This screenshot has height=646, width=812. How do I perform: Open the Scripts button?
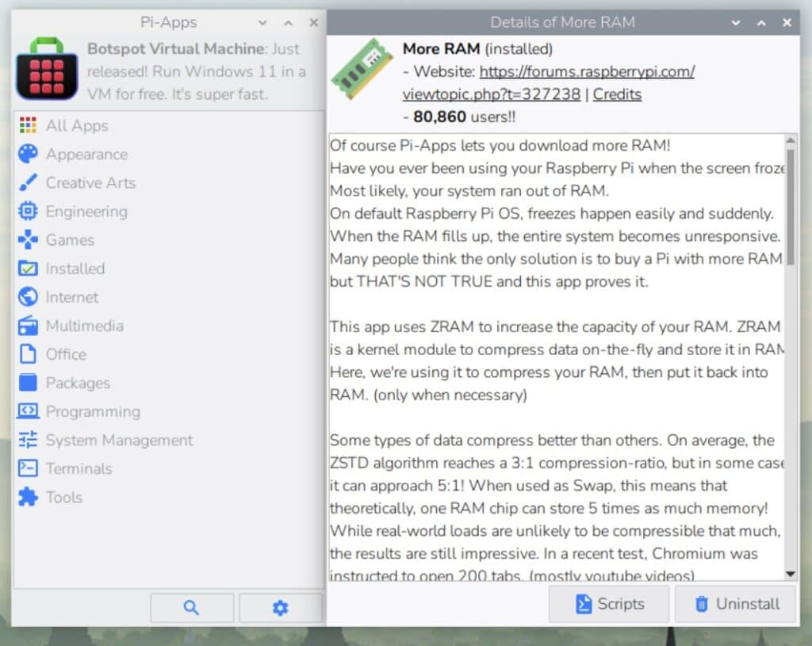(609, 604)
